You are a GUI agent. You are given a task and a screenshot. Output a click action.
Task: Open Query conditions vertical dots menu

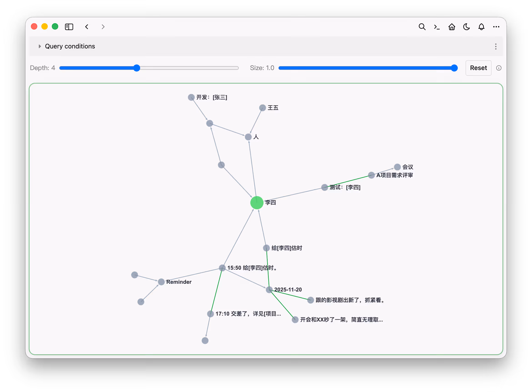[496, 47]
